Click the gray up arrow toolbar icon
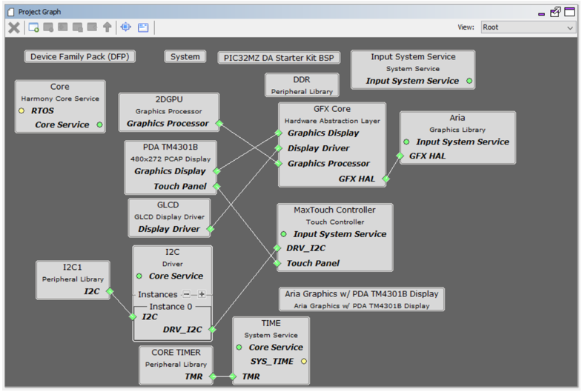This screenshot has height=392, width=582. coord(108,27)
